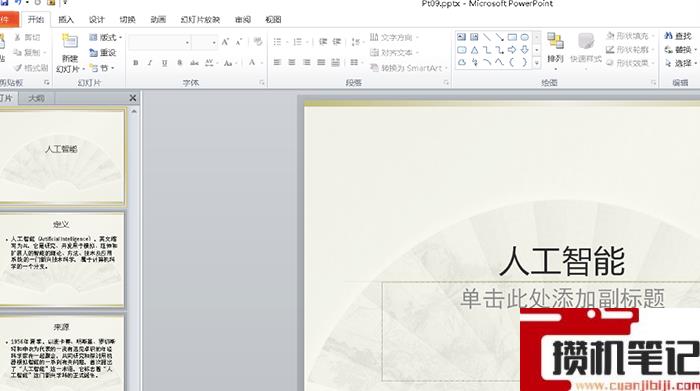Open 形状效果 shape effects
700x391 pixels.
point(630,63)
